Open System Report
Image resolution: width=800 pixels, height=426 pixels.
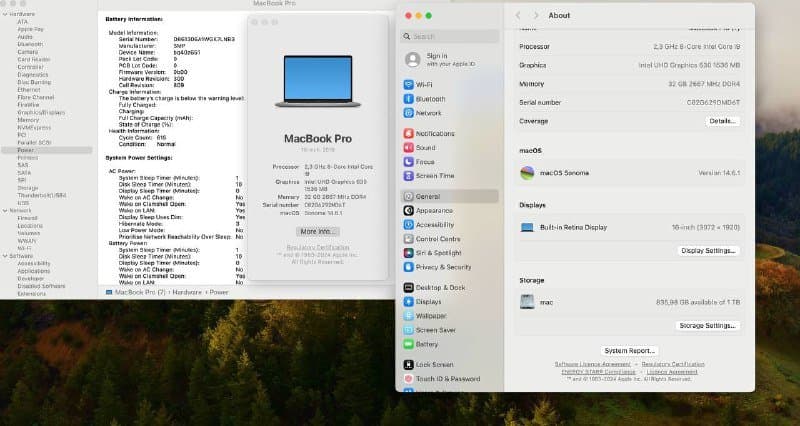[629, 351]
